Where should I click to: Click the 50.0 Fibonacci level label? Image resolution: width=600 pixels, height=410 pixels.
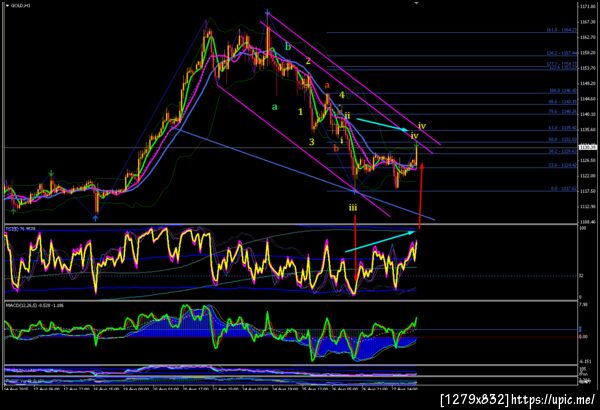pos(562,140)
